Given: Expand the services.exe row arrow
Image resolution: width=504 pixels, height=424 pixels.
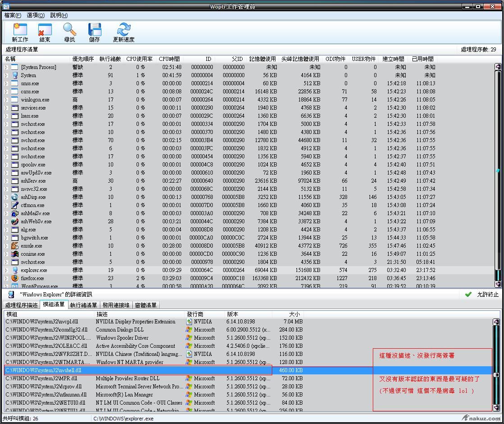Looking at the screenshot, I should [6, 108].
